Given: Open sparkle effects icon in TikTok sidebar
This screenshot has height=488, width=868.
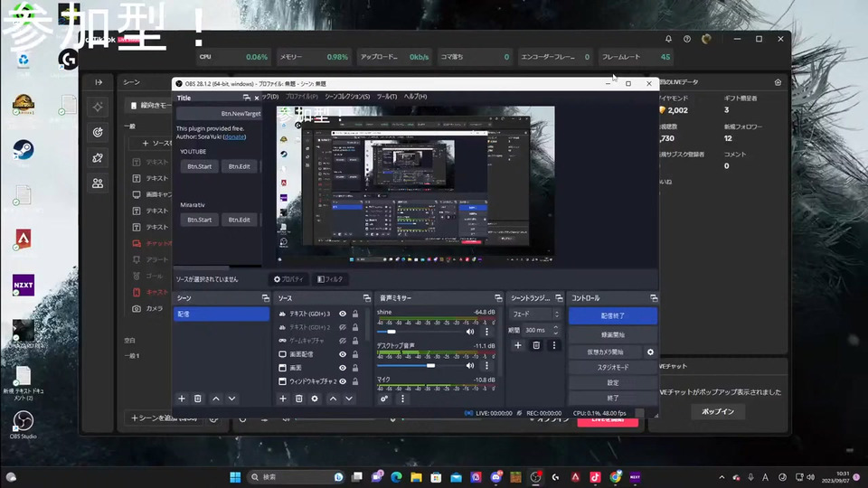Looking at the screenshot, I should pos(98,107).
